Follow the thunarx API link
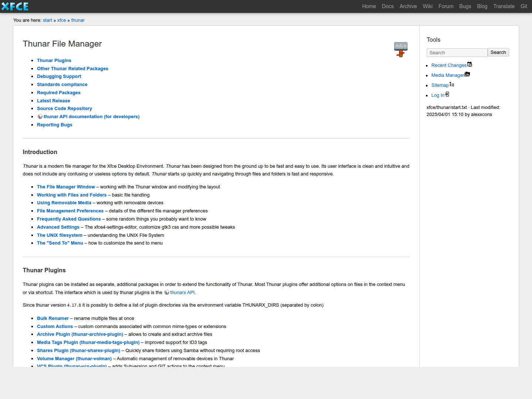 [182, 293]
